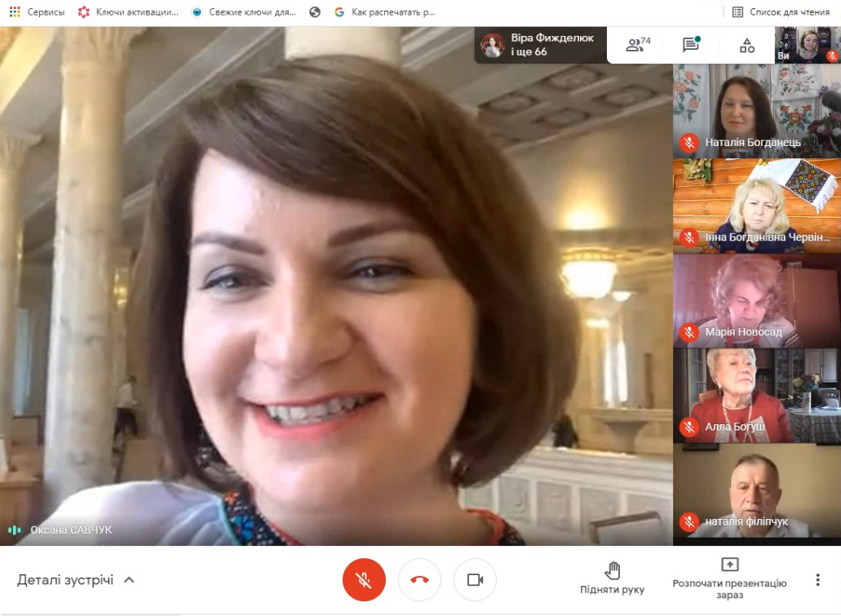Viewport: 841px width, 616px height.
Task: Open the activities shapes icon
Action: coord(746,46)
